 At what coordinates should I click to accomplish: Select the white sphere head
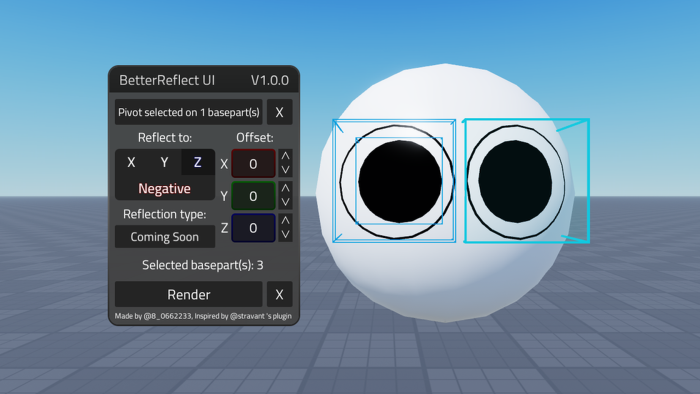click(x=445, y=277)
